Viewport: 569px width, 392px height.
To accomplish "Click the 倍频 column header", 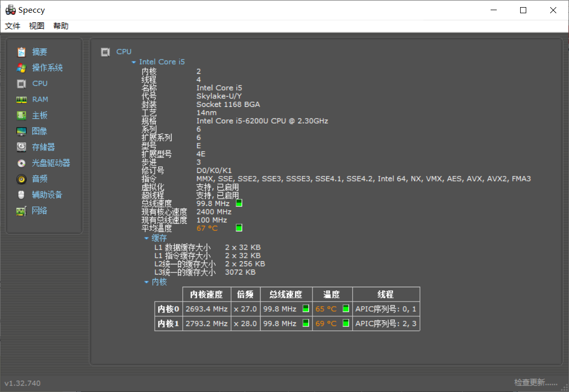I will pyautogui.click(x=245, y=294).
